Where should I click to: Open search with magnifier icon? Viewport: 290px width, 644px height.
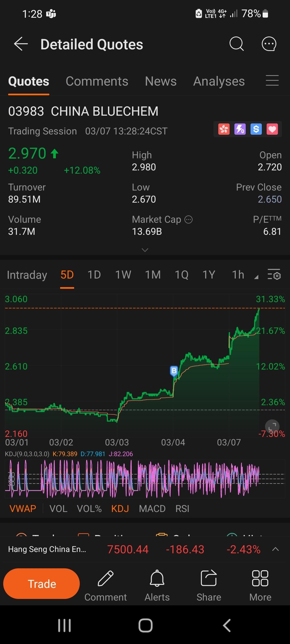[x=236, y=44]
